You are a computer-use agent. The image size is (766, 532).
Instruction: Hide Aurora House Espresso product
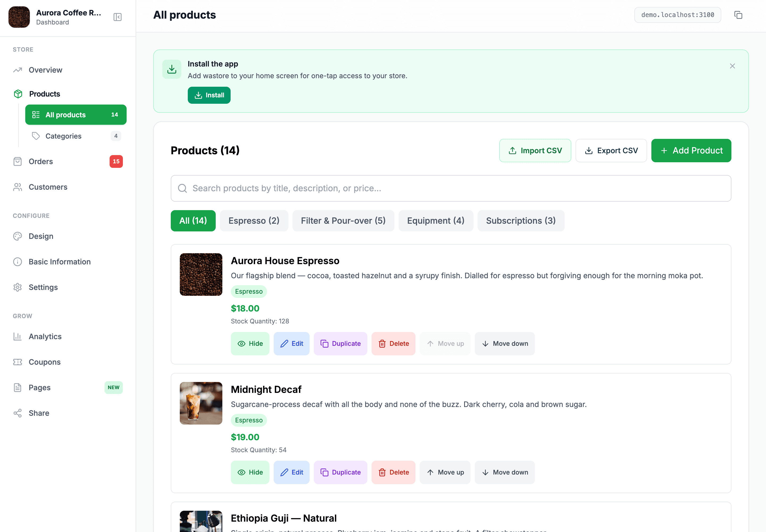point(250,344)
